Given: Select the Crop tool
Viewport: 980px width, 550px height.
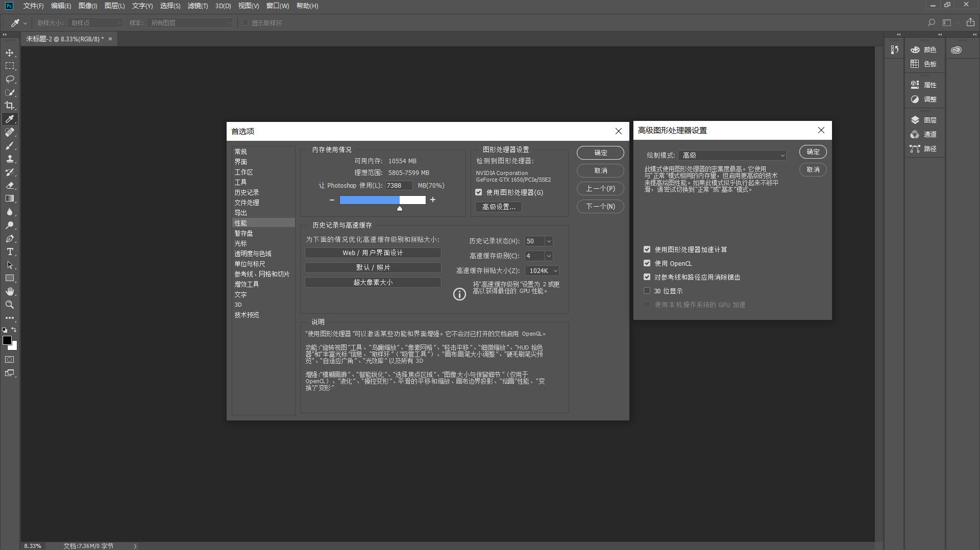Looking at the screenshot, I should 10,106.
